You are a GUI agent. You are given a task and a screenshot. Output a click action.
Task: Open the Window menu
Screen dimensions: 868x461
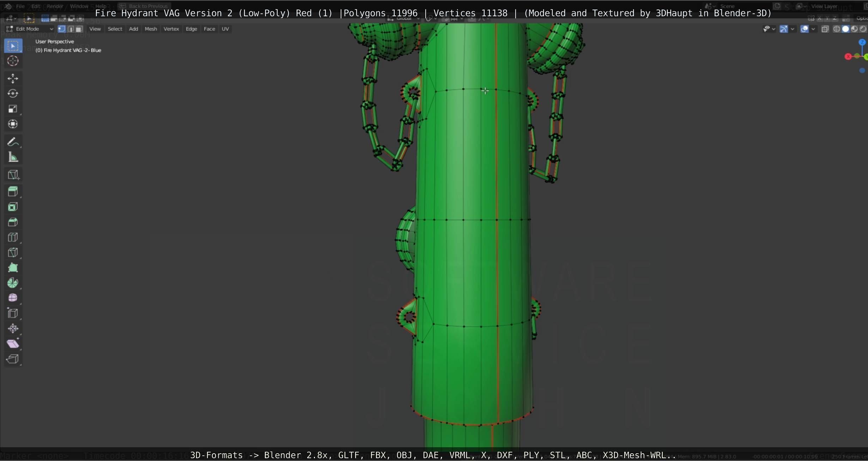pyautogui.click(x=79, y=6)
